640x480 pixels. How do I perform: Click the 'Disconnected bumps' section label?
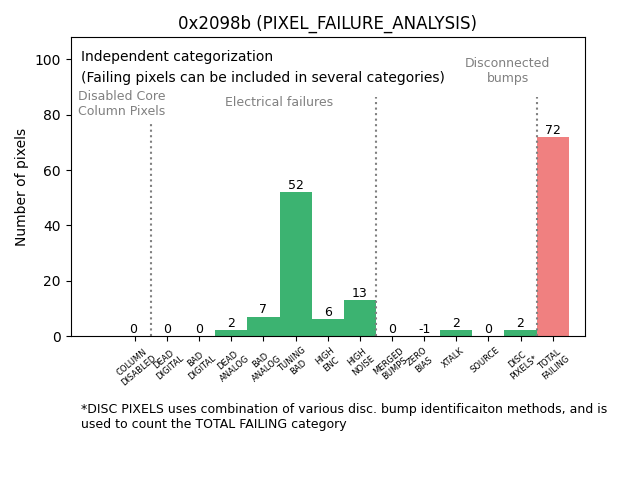tap(507, 70)
